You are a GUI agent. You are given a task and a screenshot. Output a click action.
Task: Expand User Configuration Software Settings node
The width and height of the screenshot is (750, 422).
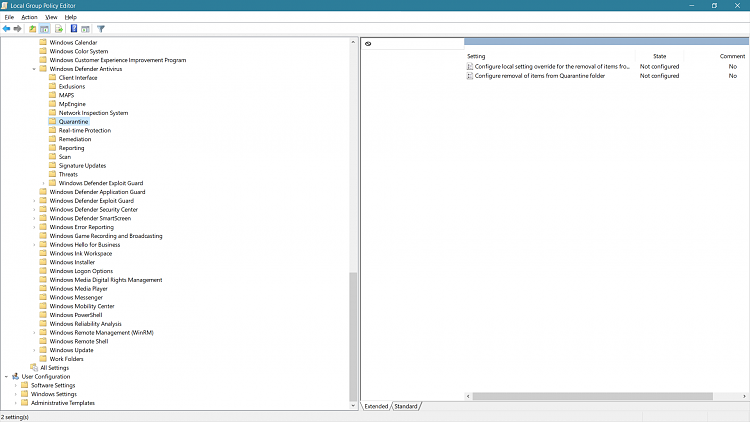(16, 385)
